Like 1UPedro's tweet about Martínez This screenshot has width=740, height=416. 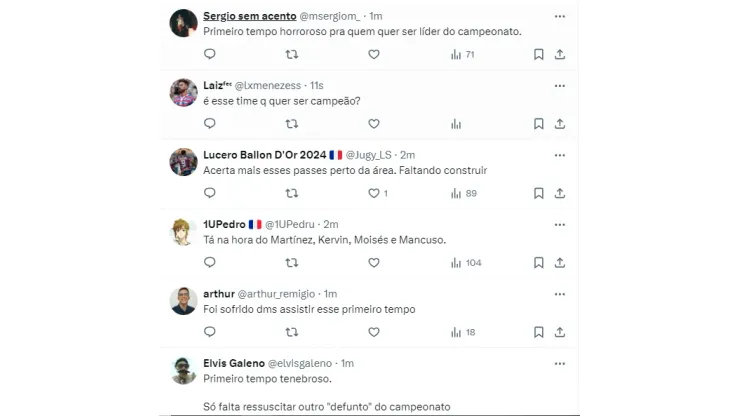tap(374, 262)
